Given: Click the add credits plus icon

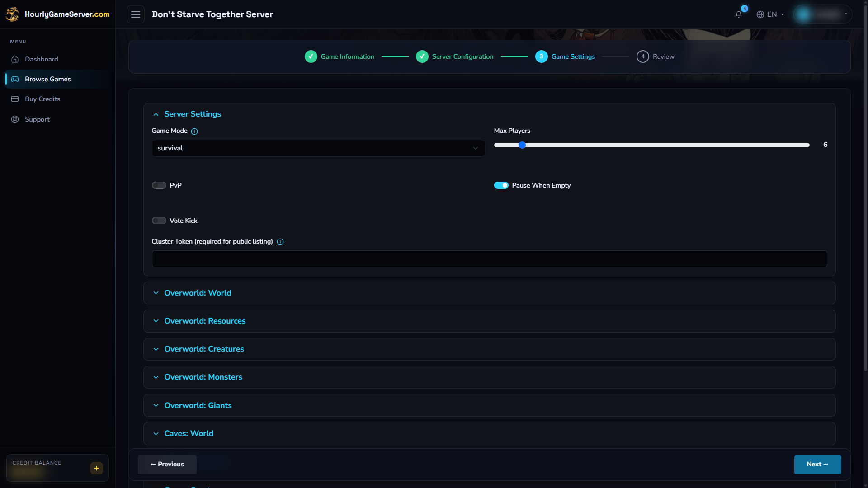Looking at the screenshot, I should pyautogui.click(x=97, y=468).
